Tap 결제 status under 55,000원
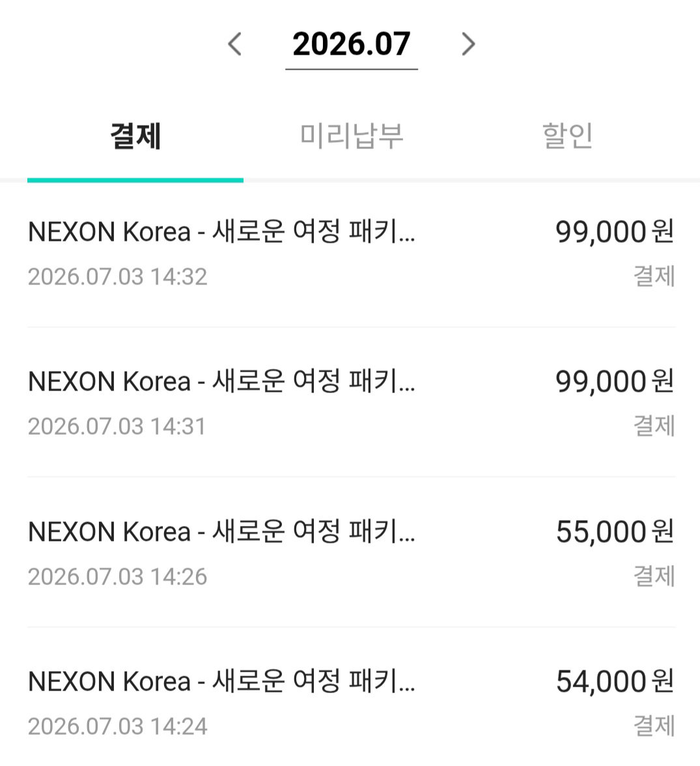The image size is (700, 766). tap(654, 576)
